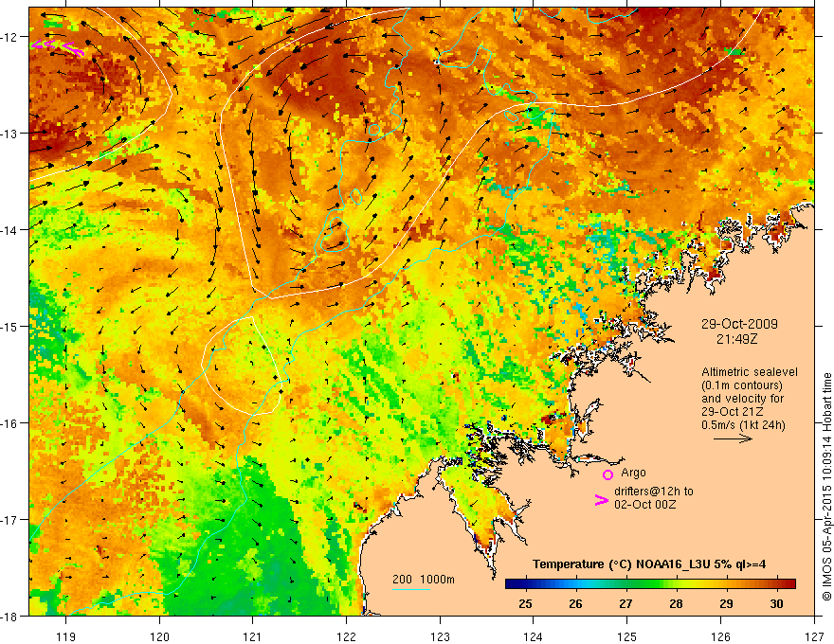Click the magenta Argo circle symbol in legend

tap(607, 475)
